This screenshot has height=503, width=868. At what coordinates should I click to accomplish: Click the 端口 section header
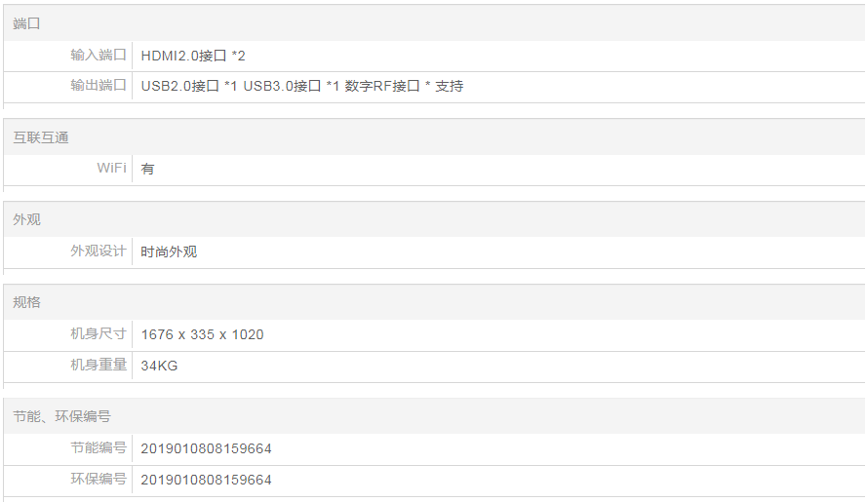(27, 23)
